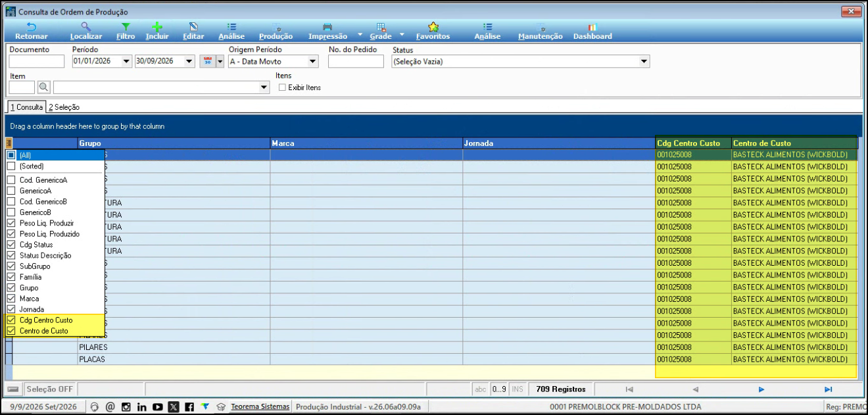868x415 pixels.
Task: Click the Retornar toolbar icon
Action: pos(31,27)
